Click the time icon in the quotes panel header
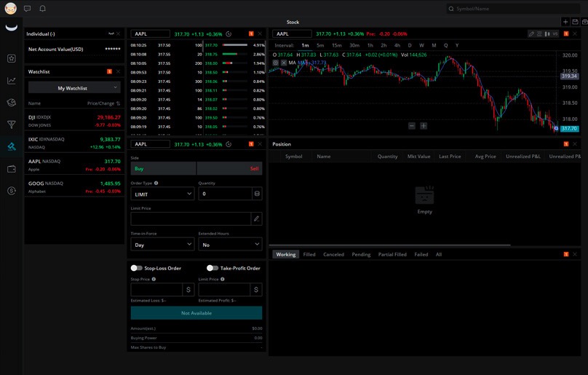This screenshot has height=375, width=588. (x=229, y=33)
